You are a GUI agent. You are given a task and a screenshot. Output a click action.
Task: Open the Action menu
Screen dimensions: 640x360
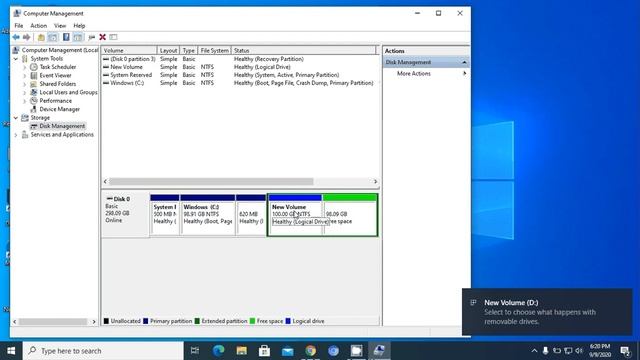point(39,26)
